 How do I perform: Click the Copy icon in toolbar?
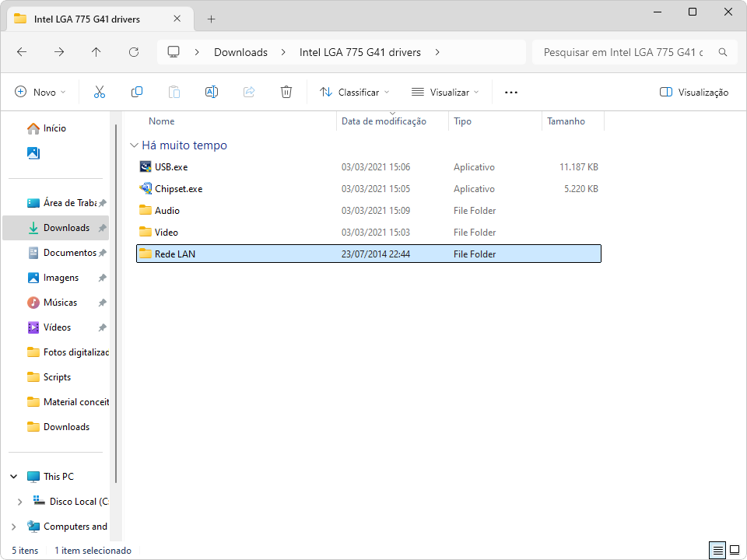137,92
